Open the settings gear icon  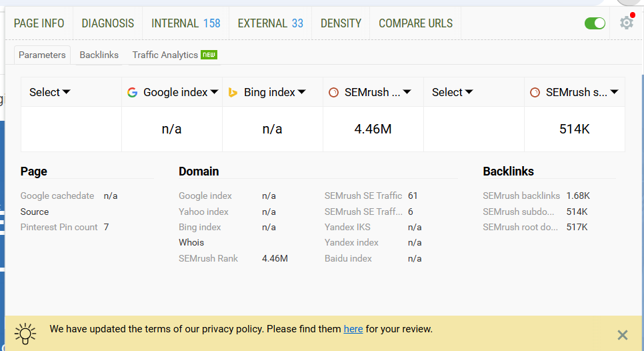(x=626, y=23)
